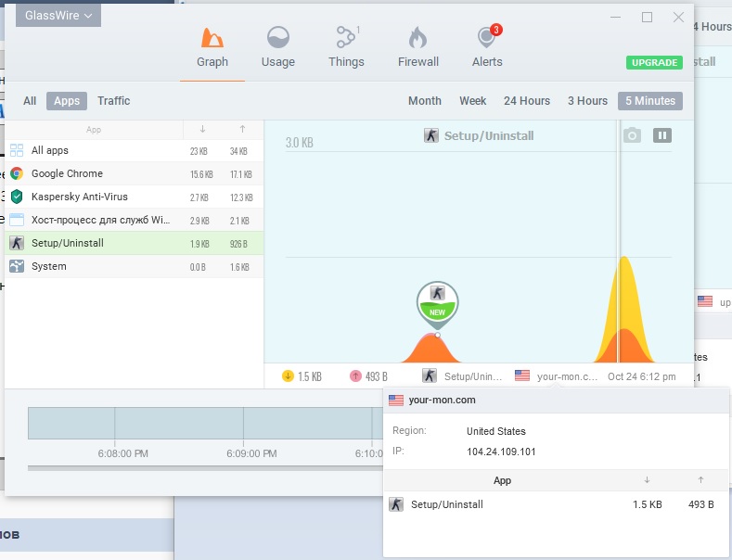
Task: Switch to the Firewall tab
Action: [418, 48]
